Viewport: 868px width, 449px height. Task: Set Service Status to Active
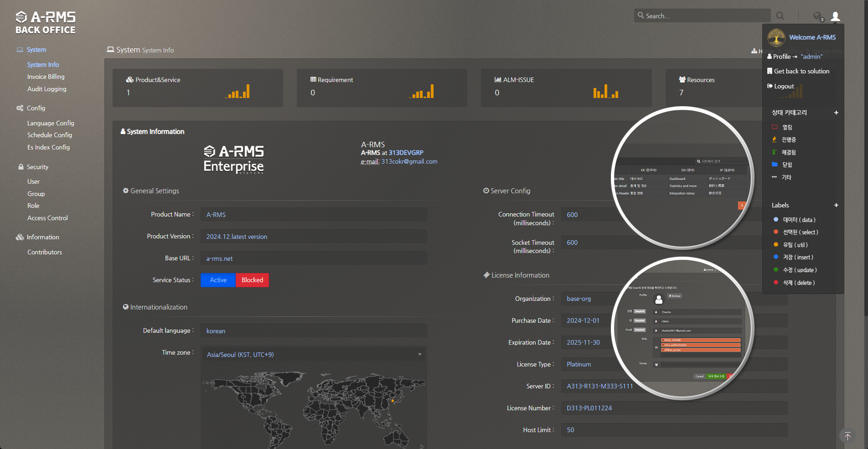tap(218, 280)
